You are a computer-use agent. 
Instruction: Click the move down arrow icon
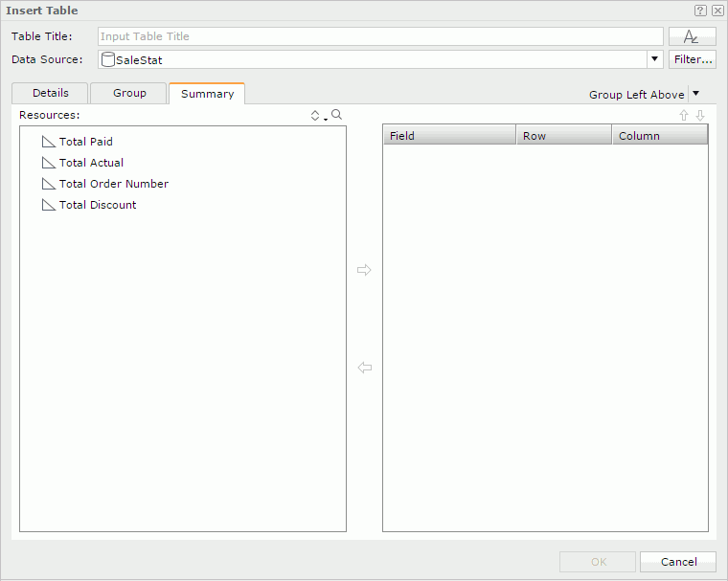click(700, 115)
